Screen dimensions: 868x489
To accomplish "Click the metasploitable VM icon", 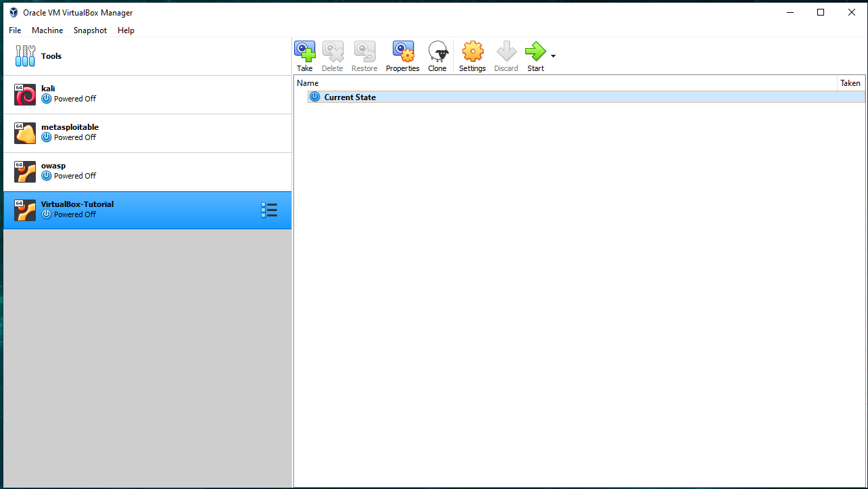I will [25, 133].
